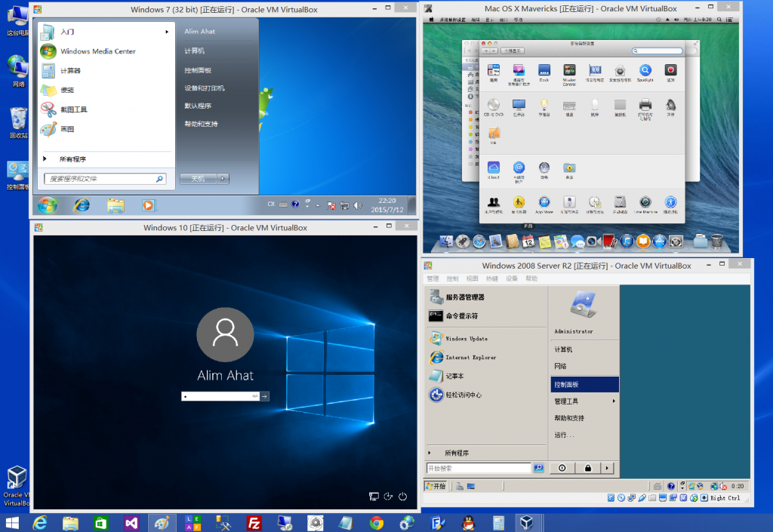Open Dock pane in Mac System Preferences
This screenshot has height=532, width=773.
[x=544, y=73]
